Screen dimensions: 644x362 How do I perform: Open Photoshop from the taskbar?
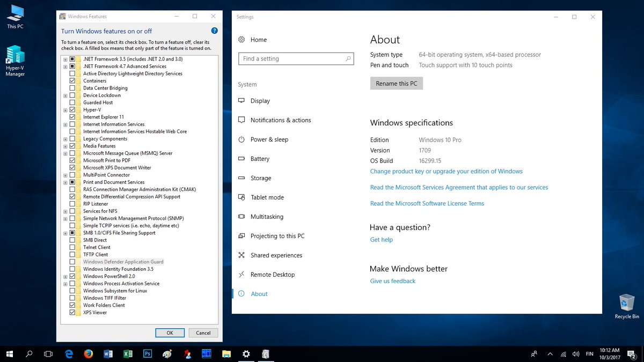(x=148, y=354)
